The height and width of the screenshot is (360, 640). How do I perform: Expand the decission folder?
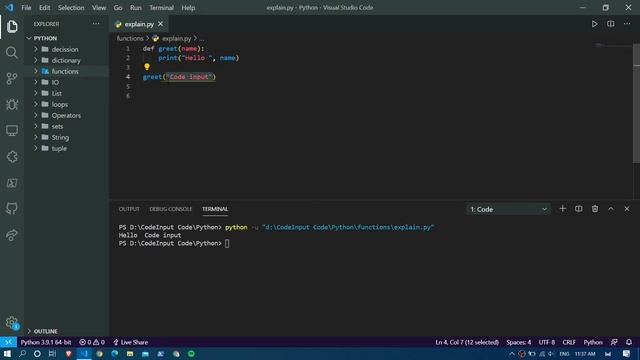tap(68, 49)
